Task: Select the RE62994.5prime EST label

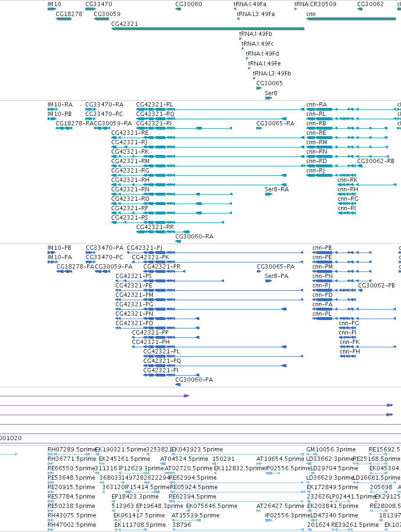Action: (193, 478)
